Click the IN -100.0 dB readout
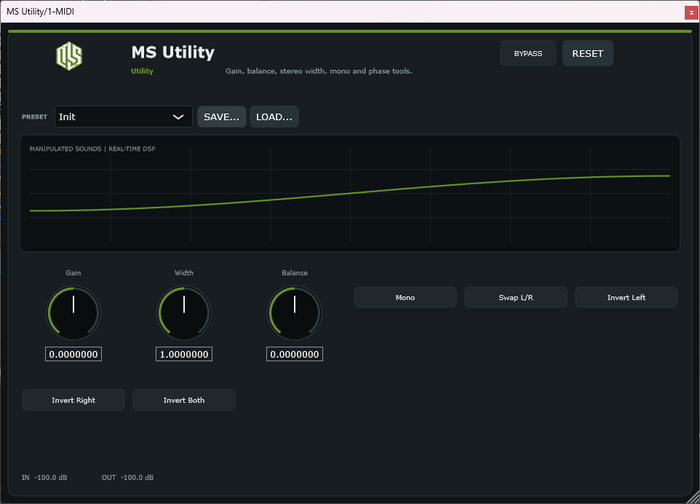 tap(45, 477)
